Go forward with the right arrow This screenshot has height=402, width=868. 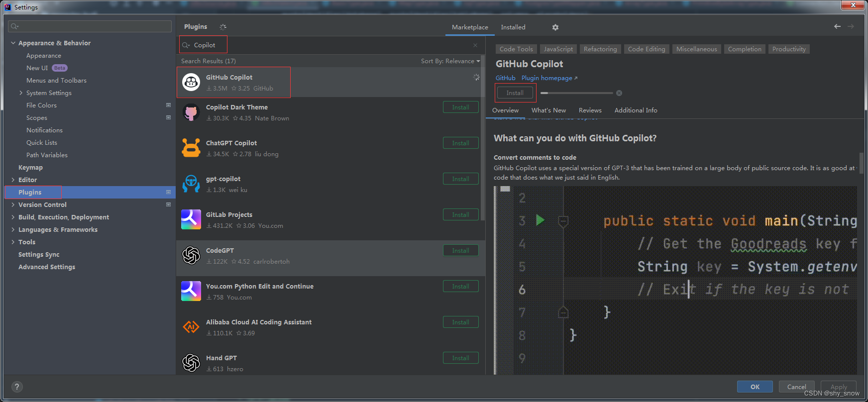coord(851,26)
